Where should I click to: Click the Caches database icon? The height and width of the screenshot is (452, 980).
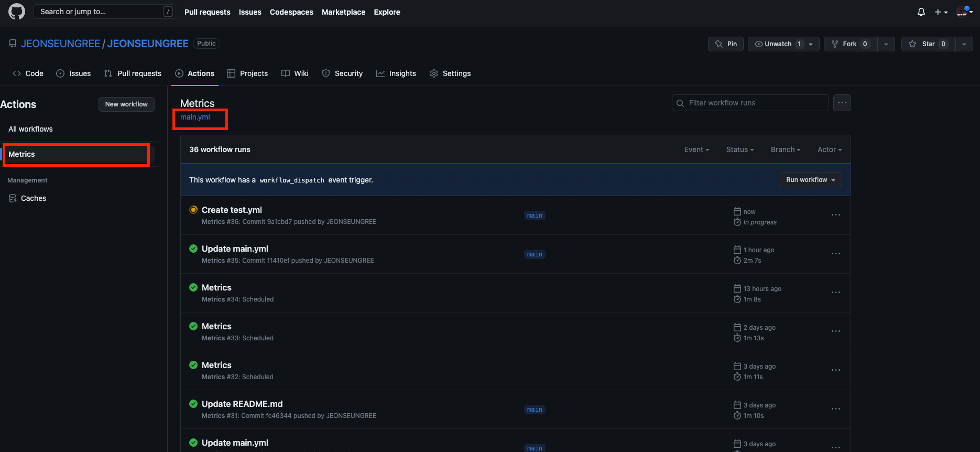point(13,198)
